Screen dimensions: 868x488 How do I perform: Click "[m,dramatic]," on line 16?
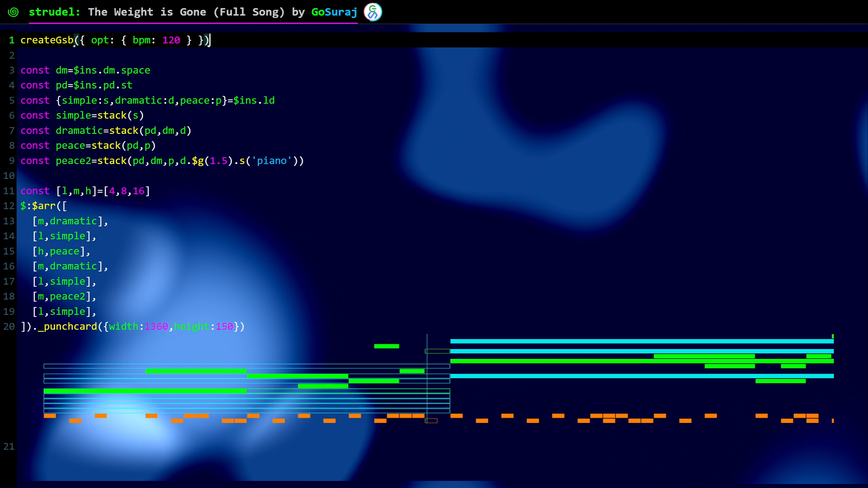point(71,266)
